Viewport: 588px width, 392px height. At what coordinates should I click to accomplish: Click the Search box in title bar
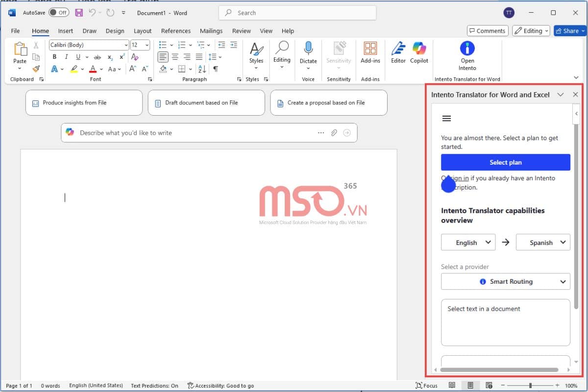point(297,13)
